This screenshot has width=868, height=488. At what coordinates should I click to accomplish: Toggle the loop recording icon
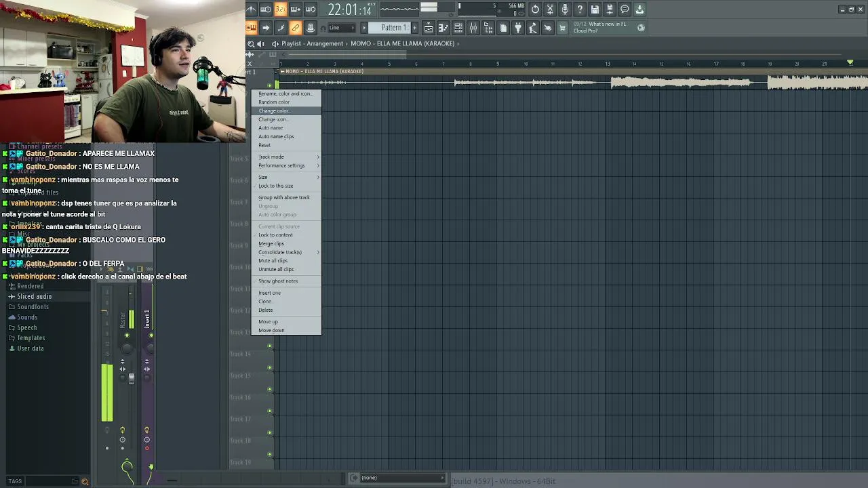[311, 9]
